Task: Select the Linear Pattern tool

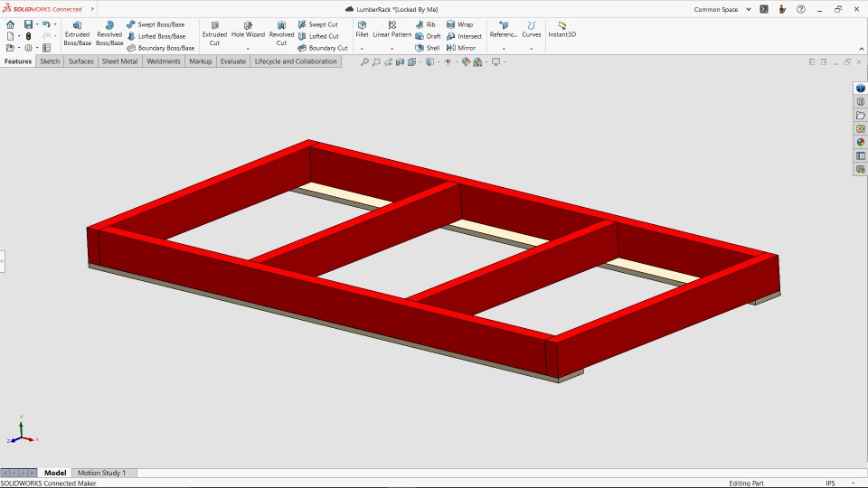Action: coord(392,30)
